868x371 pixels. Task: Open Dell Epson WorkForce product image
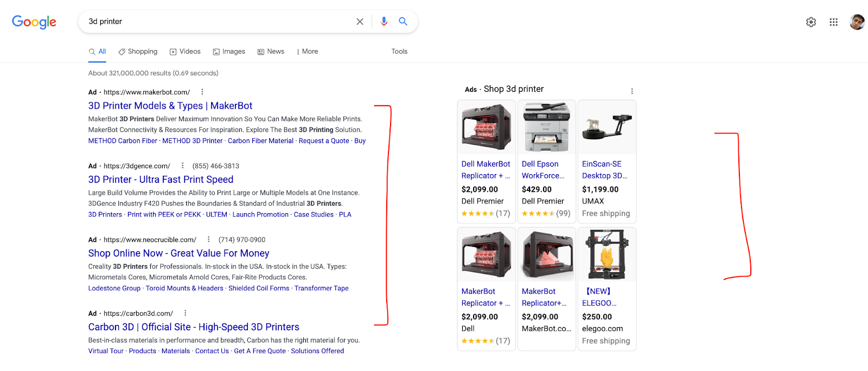547,127
